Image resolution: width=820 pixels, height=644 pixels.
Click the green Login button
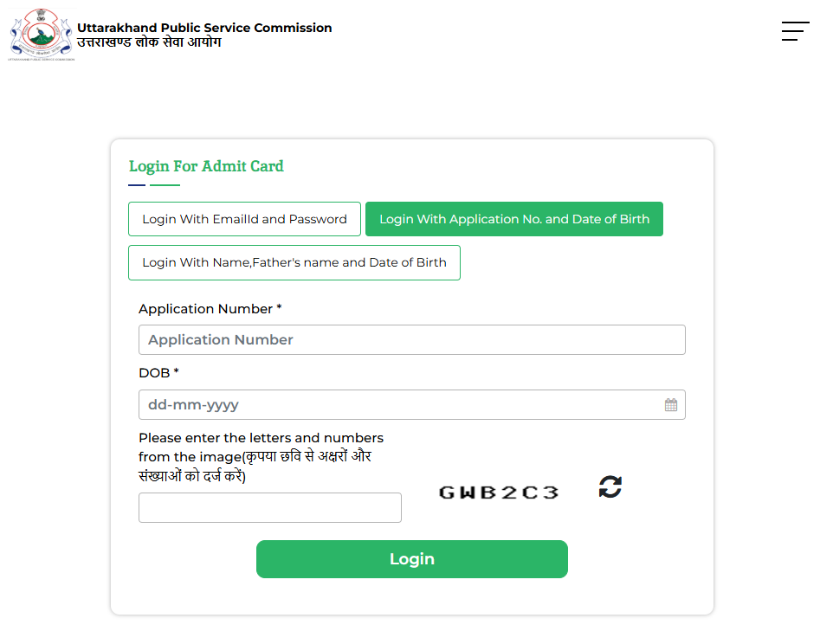pyautogui.click(x=412, y=559)
